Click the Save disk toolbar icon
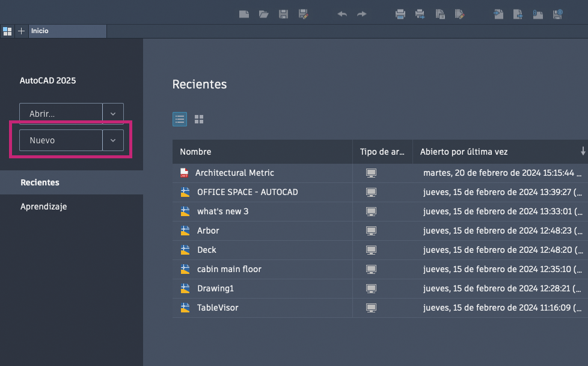This screenshot has width=588, height=366. (284, 14)
